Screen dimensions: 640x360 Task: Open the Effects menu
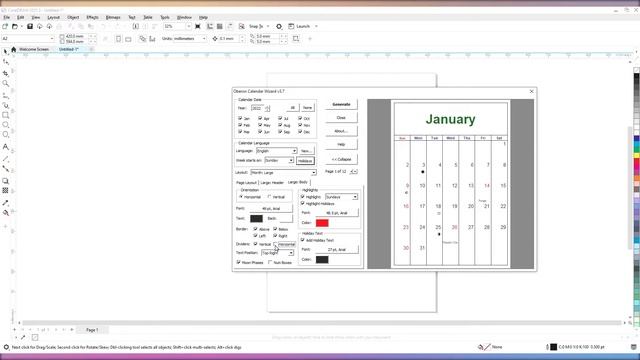[92, 18]
